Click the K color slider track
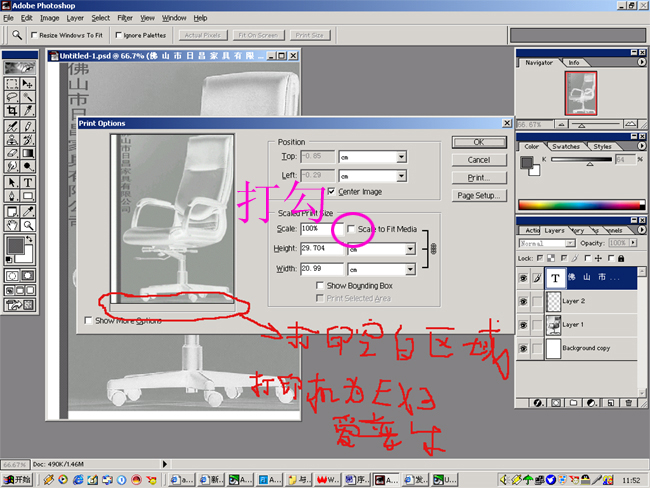Screen dimensions: 650x488 (x=581, y=159)
